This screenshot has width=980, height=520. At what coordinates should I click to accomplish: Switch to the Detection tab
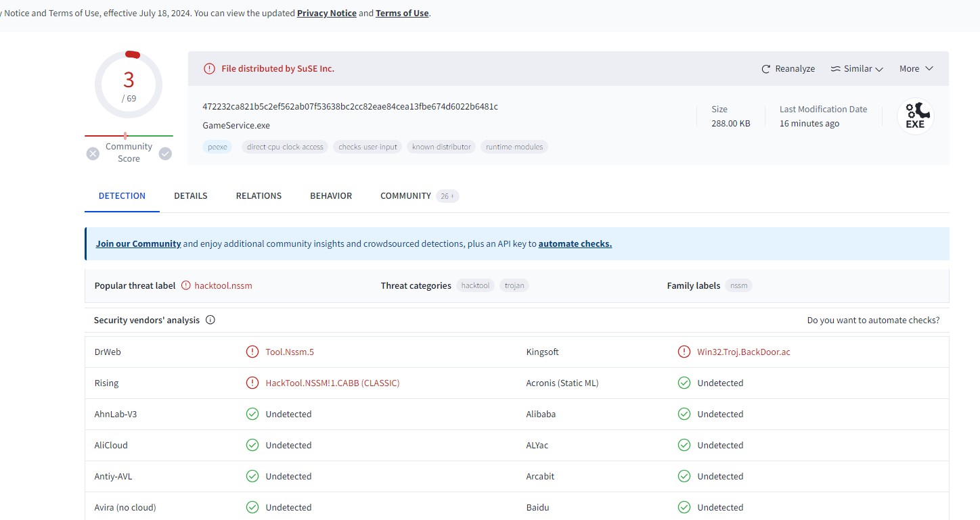point(122,196)
